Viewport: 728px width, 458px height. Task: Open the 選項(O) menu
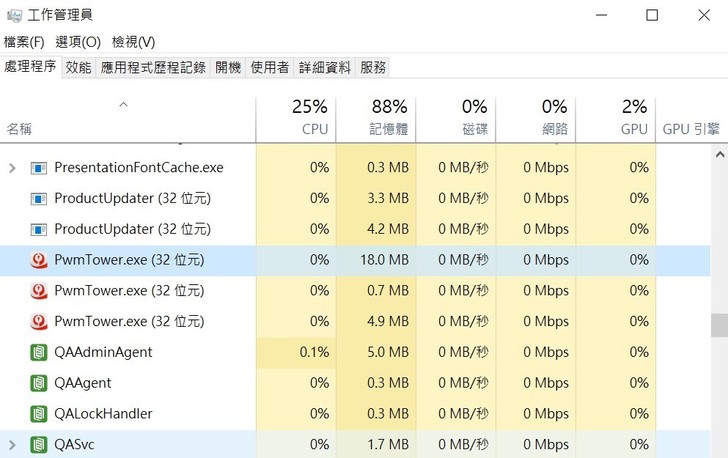coord(78,42)
